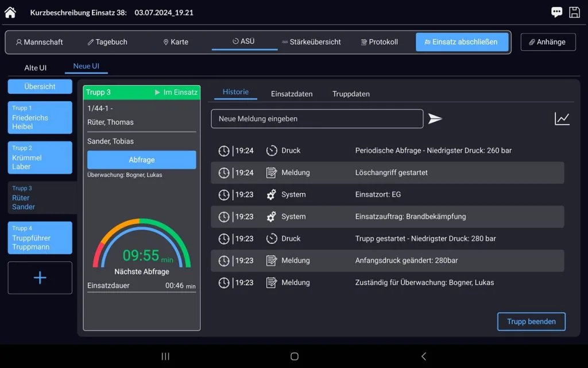Click the System gear icon for Einsatzort: EG
Viewport: 588px width, 368px height.
(272, 194)
